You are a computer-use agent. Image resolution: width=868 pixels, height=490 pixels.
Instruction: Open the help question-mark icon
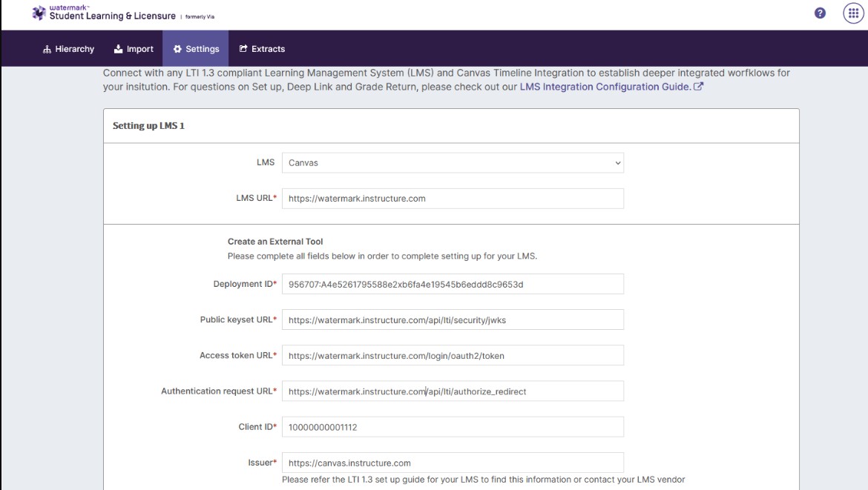pyautogui.click(x=818, y=13)
